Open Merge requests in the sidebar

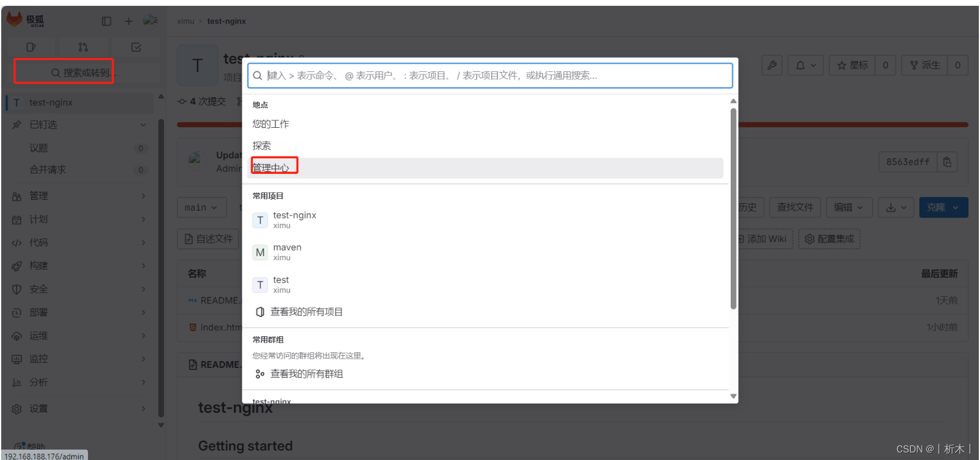click(80, 170)
